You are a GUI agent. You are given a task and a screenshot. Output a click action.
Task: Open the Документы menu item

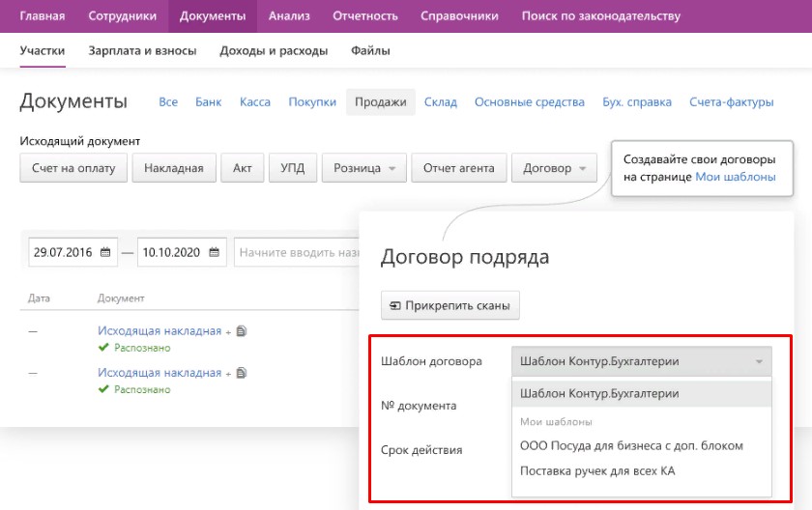tap(213, 16)
